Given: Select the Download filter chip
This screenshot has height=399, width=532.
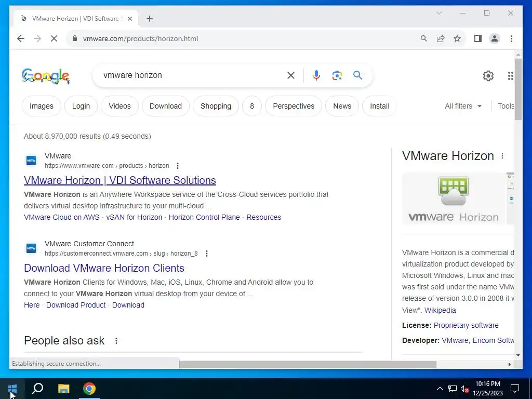Looking at the screenshot, I should [166, 106].
